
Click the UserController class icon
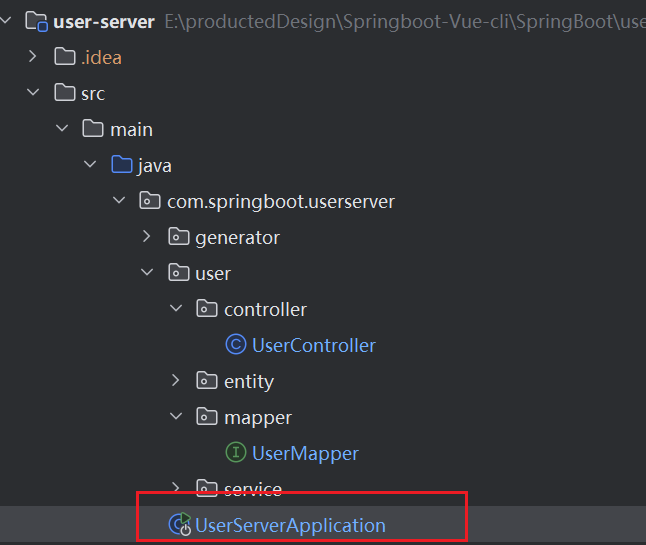coord(236,345)
